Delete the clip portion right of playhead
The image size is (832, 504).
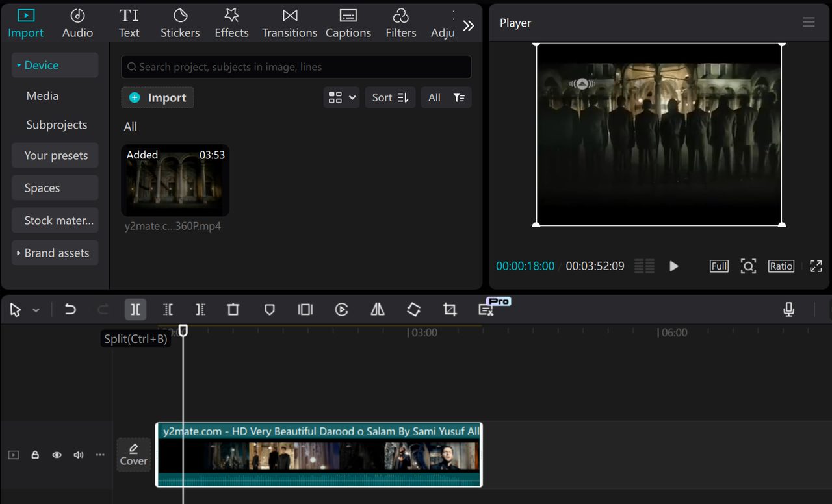point(200,310)
